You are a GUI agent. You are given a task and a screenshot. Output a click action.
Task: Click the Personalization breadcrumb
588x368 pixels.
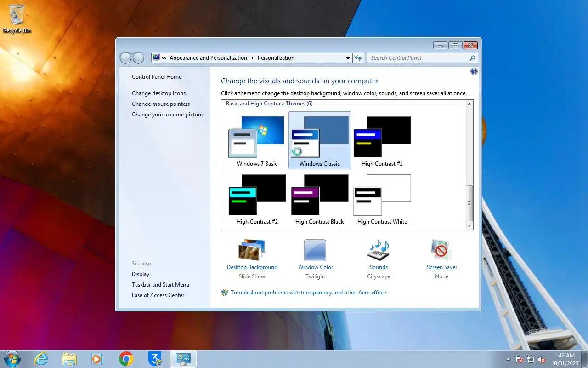pos(276,58)
